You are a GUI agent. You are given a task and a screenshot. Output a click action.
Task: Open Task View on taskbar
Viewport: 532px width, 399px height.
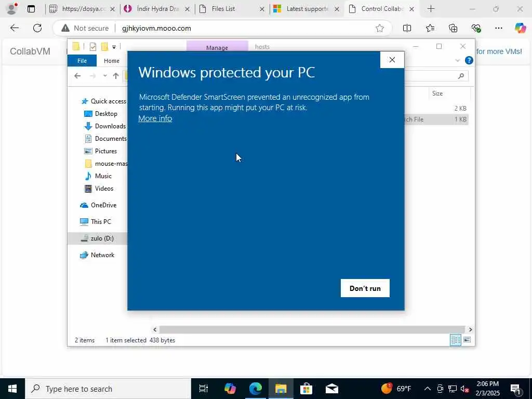click(x=203, y=389)
